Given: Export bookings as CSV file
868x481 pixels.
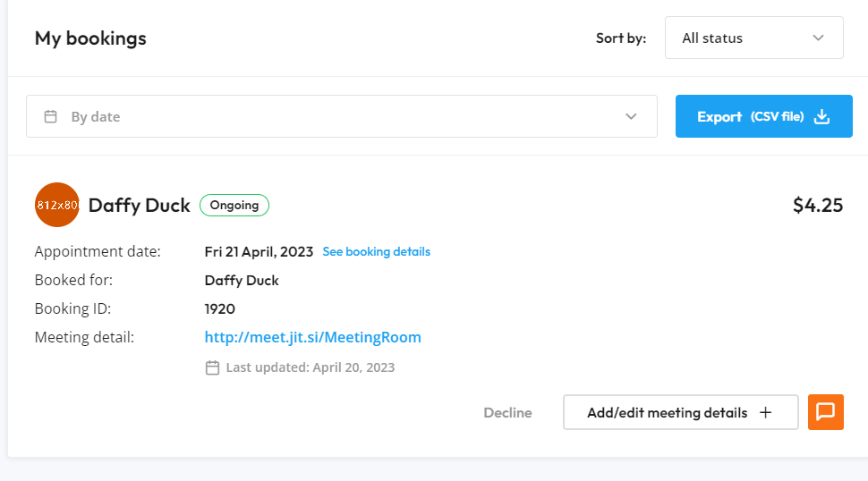Looking at the screenshot, I should pos(764,116).
